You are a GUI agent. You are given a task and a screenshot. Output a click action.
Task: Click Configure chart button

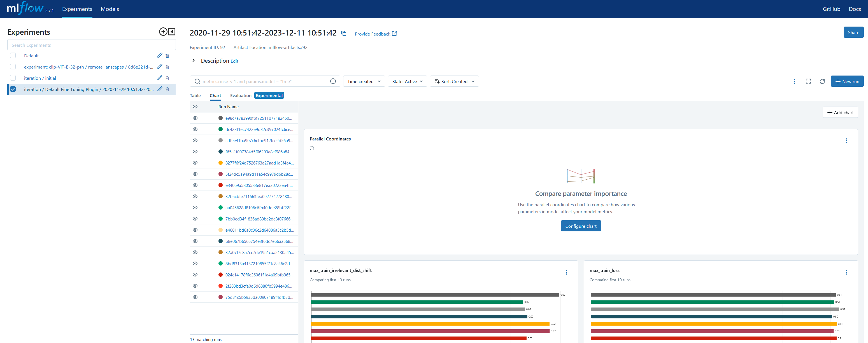pos(581,226)
